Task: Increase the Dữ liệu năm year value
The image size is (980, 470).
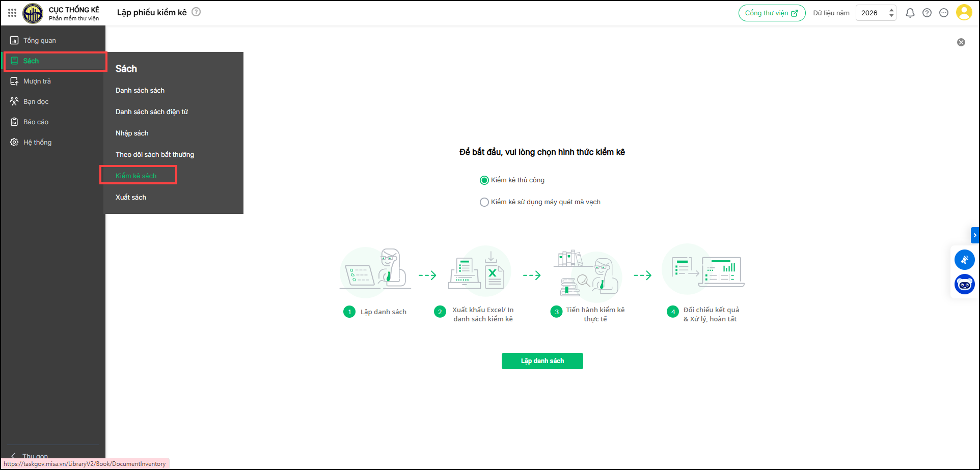Action: point(891,10)
